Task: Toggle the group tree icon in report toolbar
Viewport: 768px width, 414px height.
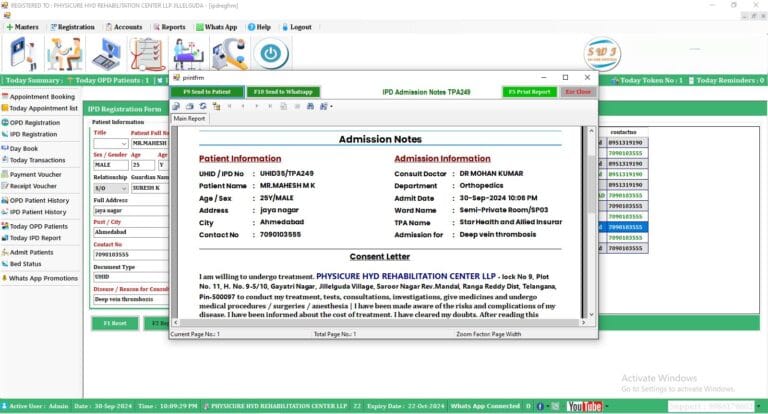Action: [x=216, y=106]
